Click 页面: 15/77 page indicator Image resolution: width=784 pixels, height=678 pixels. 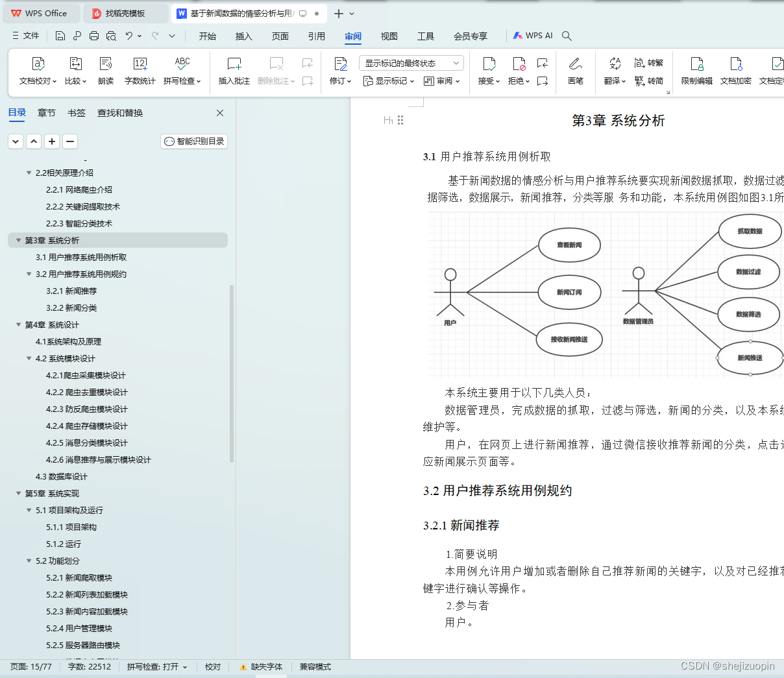coord(31,667)
